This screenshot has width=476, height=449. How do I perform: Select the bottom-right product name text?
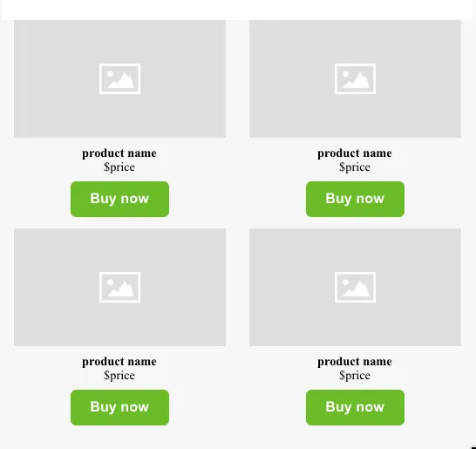coord(355,361)
